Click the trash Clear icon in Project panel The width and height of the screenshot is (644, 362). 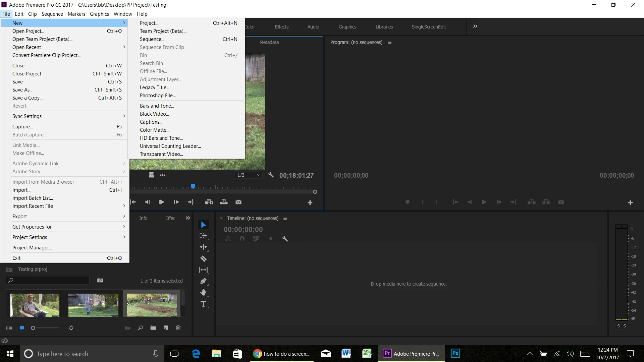(x=178, y=328)
